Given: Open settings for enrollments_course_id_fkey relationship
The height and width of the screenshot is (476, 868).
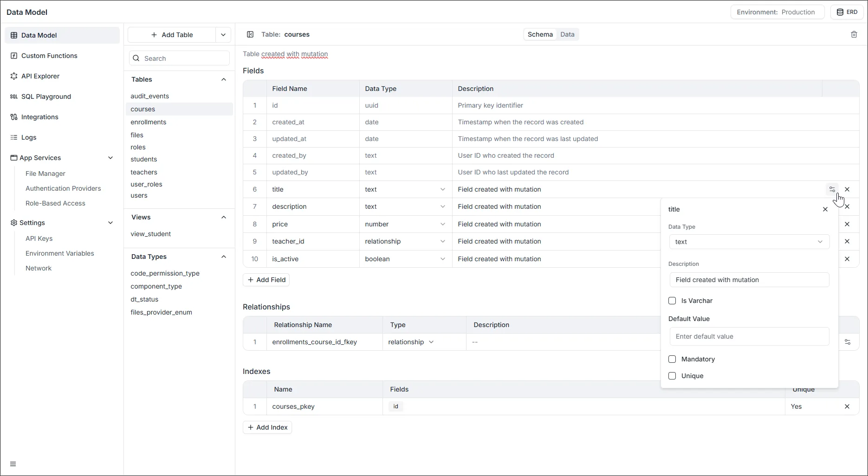Looking at the screenshot, I should tap(847, 342).
